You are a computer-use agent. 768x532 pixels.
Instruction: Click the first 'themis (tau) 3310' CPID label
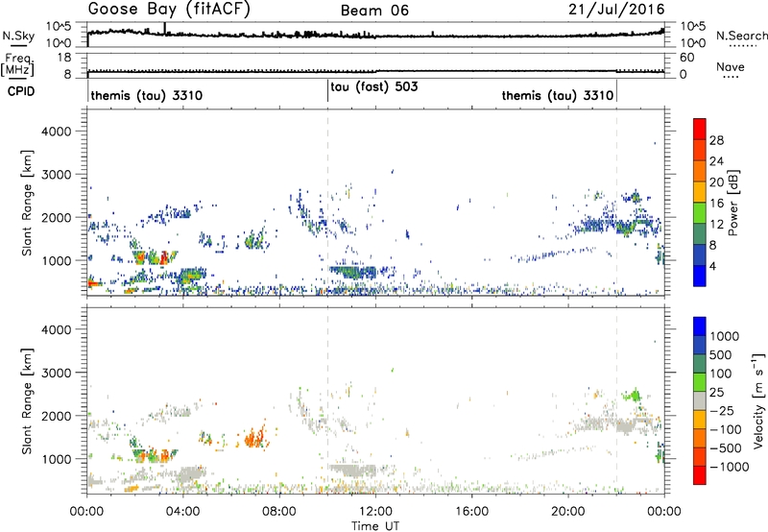(x=147, y=95)
